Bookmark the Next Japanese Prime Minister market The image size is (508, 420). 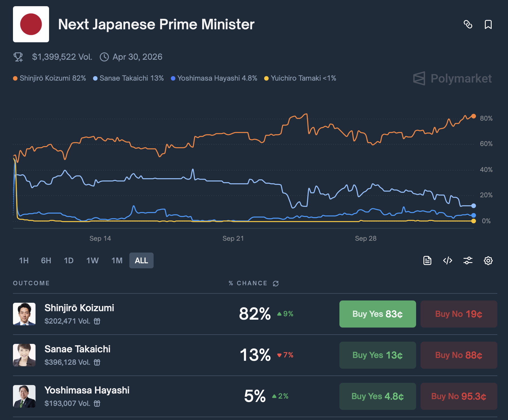click(488, 25)
